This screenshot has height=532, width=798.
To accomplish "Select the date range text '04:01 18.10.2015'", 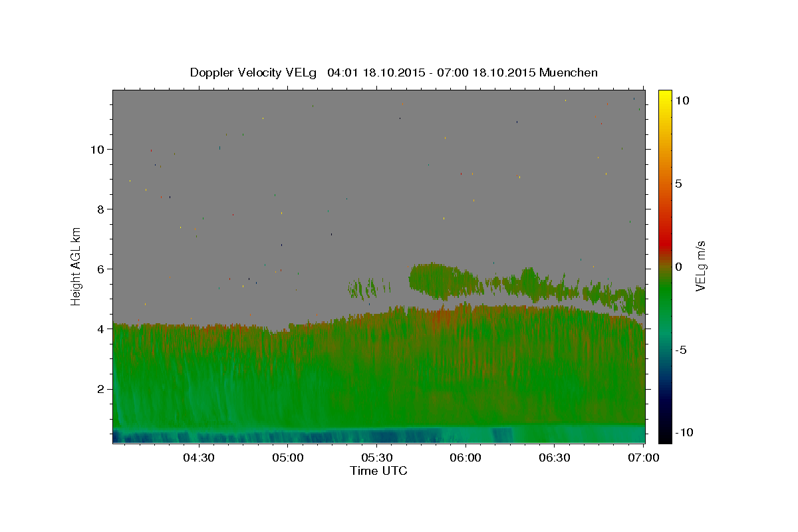I will 376,72.
